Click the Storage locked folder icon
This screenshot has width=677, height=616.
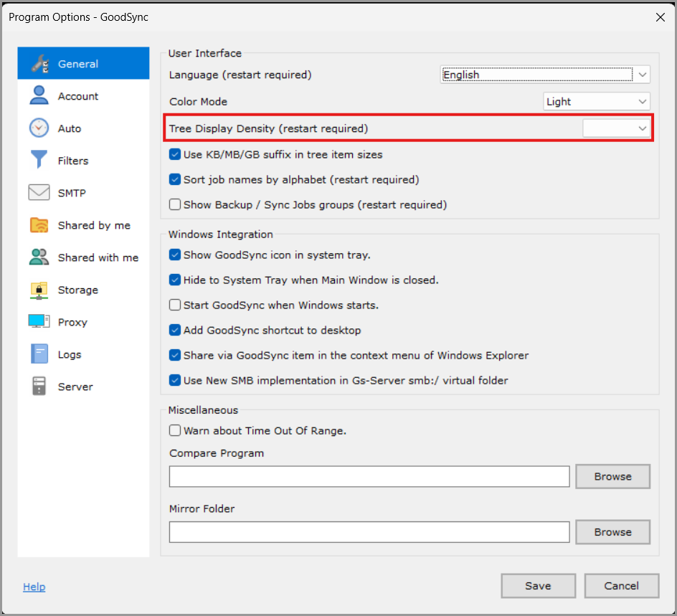[x=39, y=290]
